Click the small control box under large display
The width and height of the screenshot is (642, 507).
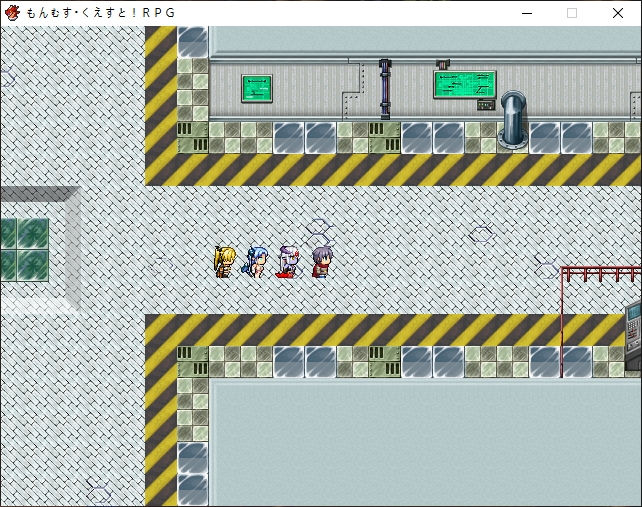(486, 105)
